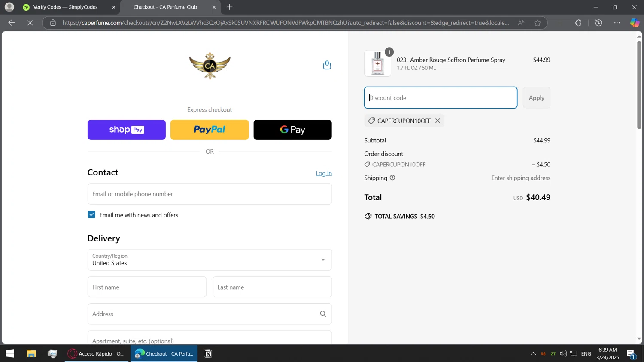
Task: Click the Apply discount button
Action: 536,98
